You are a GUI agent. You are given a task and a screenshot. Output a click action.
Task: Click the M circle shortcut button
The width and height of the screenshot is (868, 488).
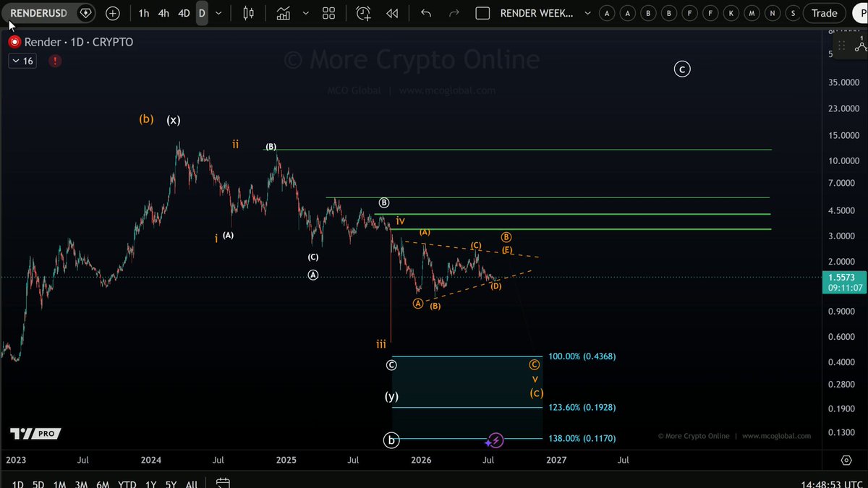point(753,13)
